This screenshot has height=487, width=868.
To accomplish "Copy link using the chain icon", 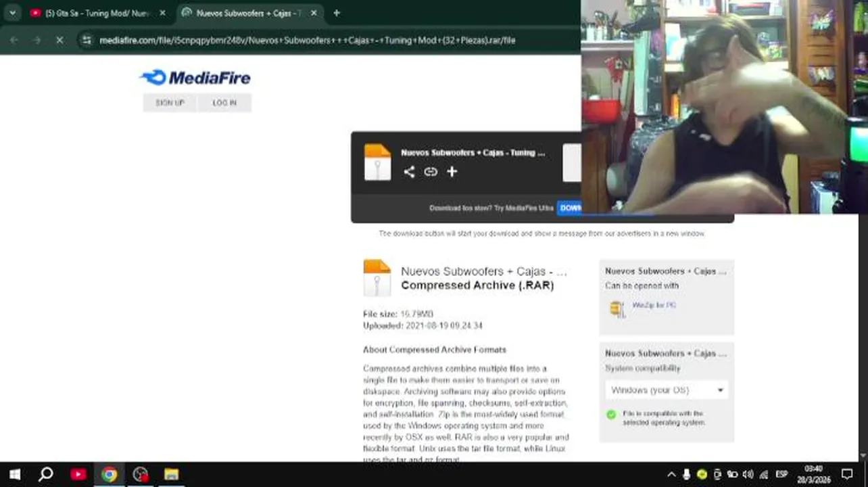I will [x=431, y=172].
